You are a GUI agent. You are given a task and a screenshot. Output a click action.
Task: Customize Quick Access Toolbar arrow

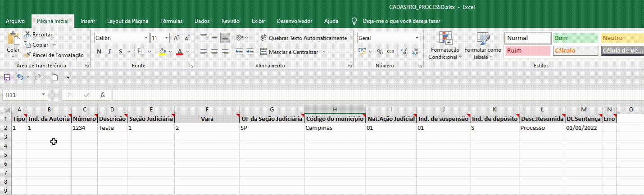pyautogui.click(x=68, y=77)
